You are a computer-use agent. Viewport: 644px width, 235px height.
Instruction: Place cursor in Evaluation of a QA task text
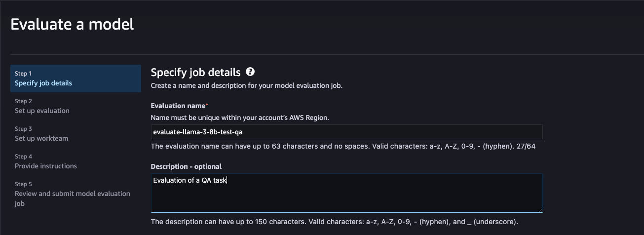[x=189, y=180]
